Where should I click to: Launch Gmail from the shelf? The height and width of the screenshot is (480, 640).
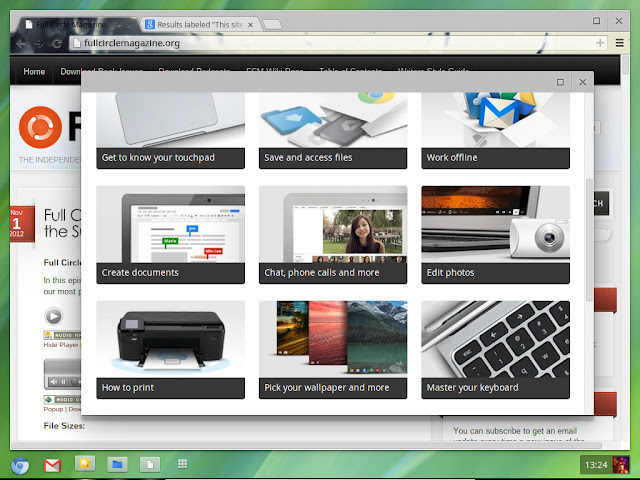[52, 465]
